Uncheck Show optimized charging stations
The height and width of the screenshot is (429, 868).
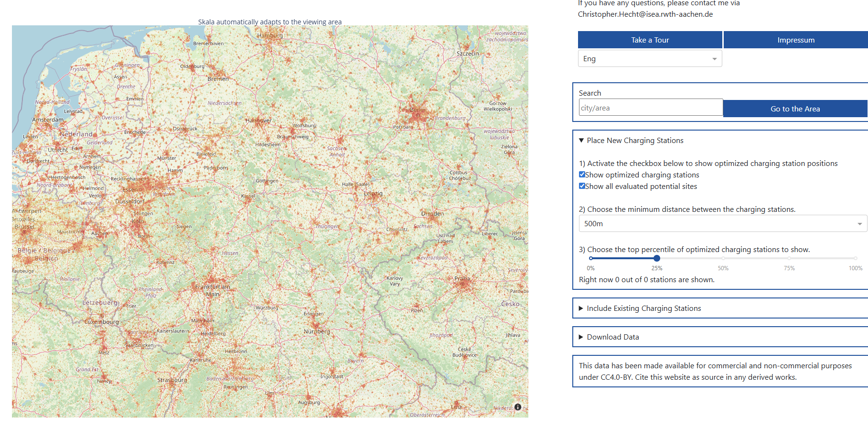(582, 175)
